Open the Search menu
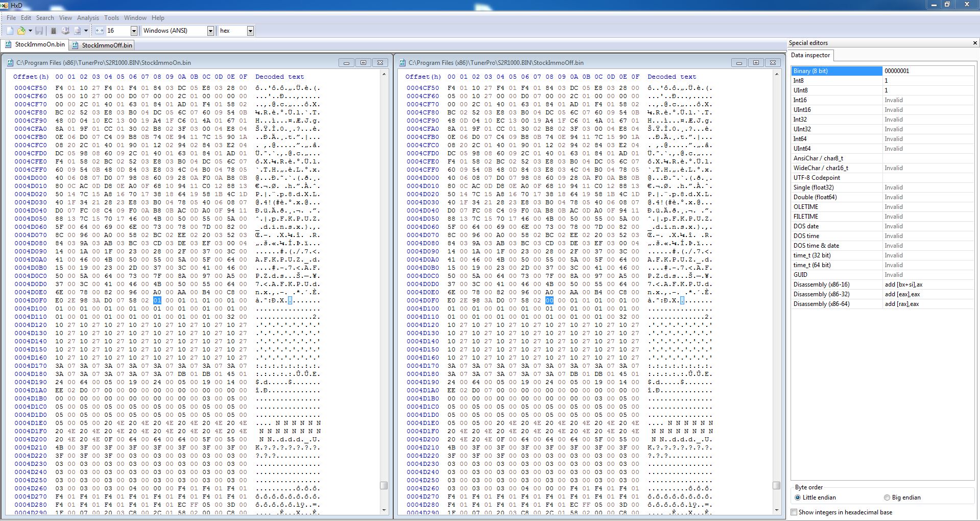 [x=45, y=17]
